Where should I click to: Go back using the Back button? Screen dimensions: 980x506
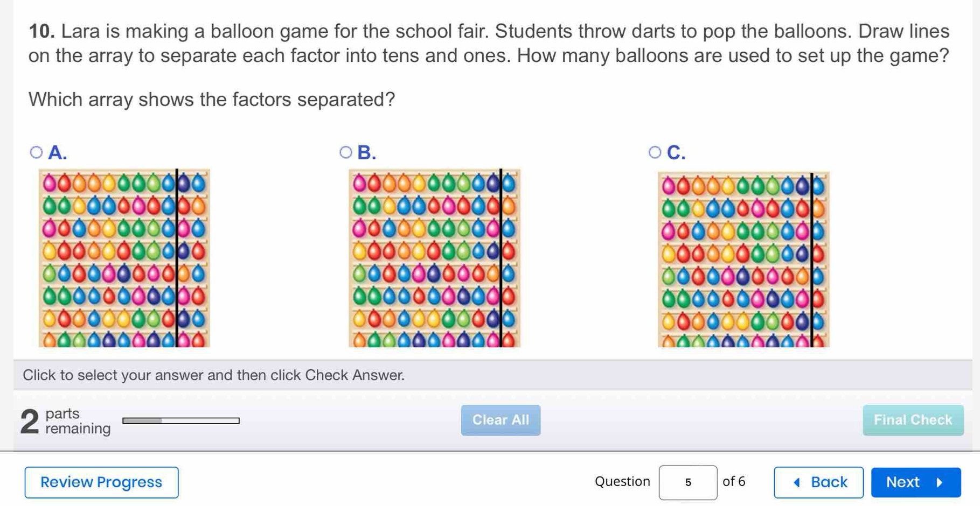(x=818, y=482)
